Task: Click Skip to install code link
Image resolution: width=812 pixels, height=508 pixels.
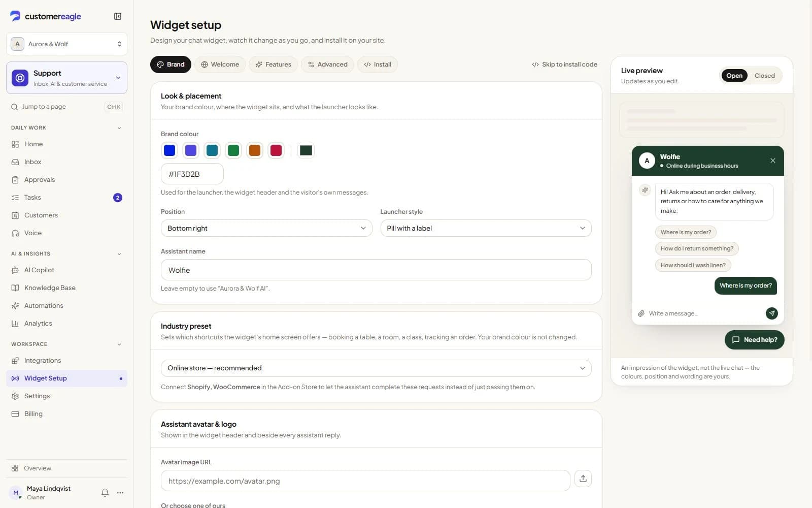Action: (x=564, y=65)
